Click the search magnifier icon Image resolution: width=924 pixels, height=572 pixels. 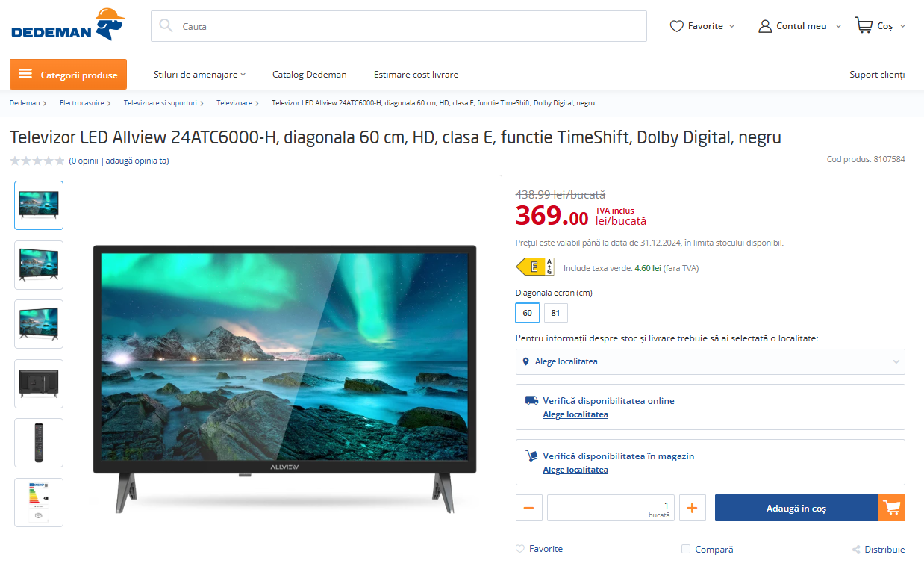coord(166,25)
